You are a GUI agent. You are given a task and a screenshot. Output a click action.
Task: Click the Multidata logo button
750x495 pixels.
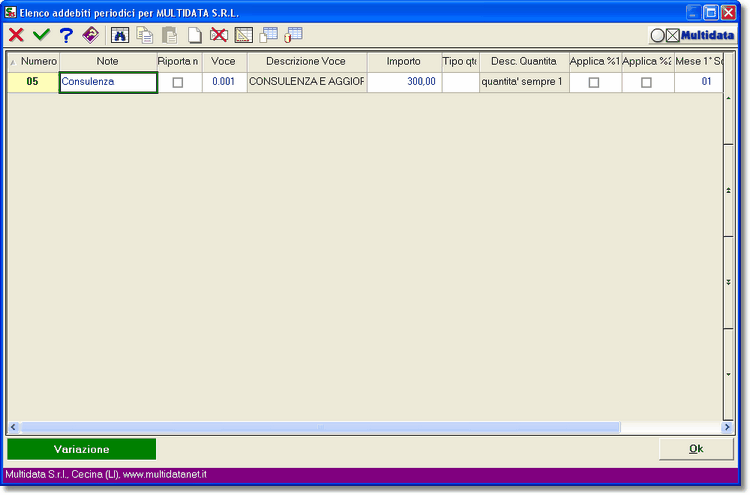[692, 35]
